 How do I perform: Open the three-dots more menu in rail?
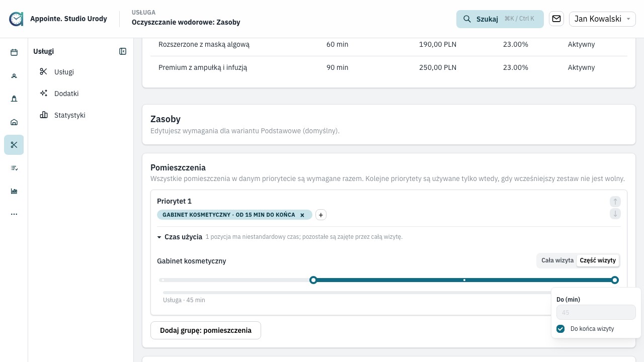tap(14, 214)
